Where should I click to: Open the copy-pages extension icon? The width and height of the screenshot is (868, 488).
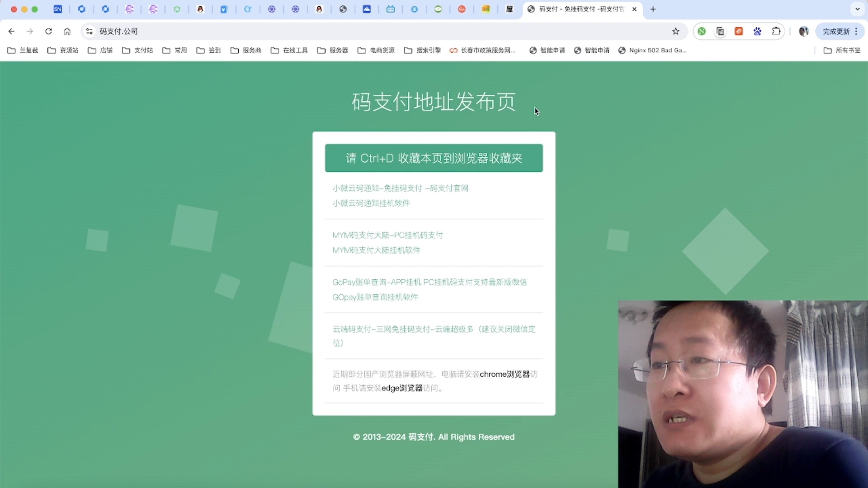(720, 31)
